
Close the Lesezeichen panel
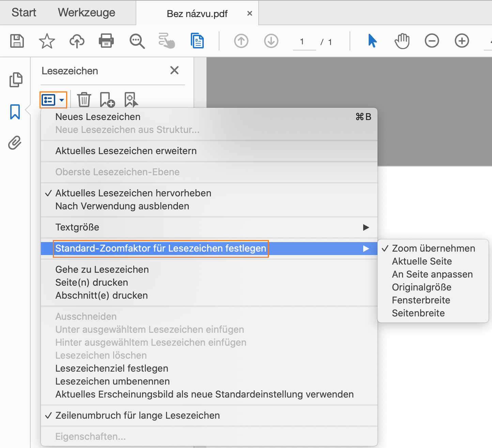click(x=174, y=70)
